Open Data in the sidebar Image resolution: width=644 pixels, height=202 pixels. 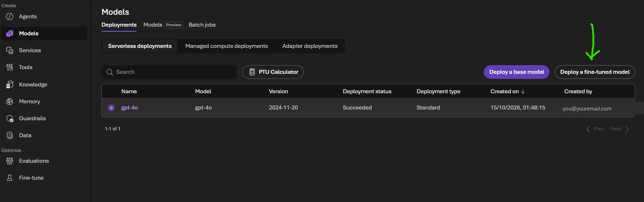(44, 135)
